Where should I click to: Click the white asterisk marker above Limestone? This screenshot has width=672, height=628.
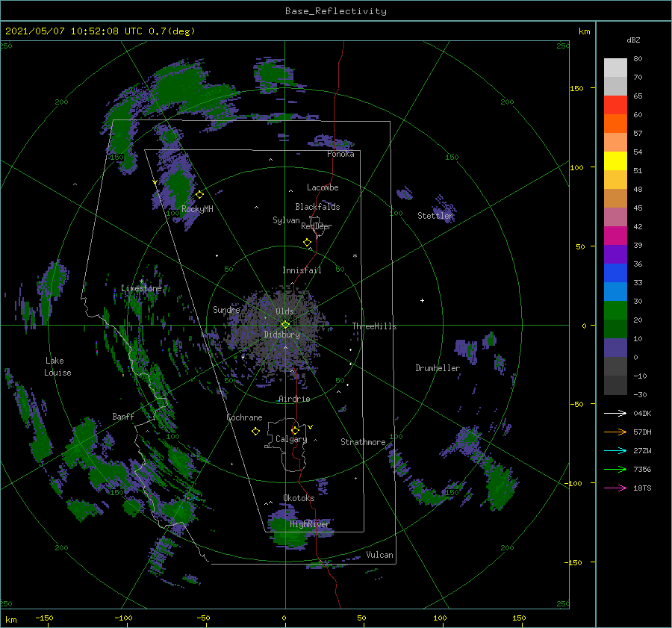141,282
